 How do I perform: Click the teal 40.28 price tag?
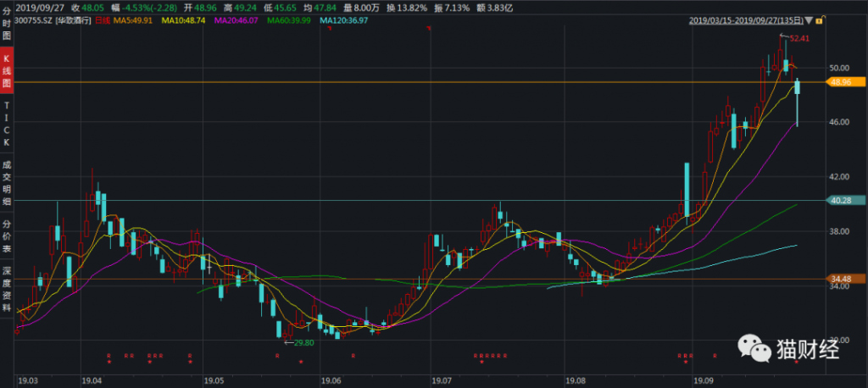point(845,201)
